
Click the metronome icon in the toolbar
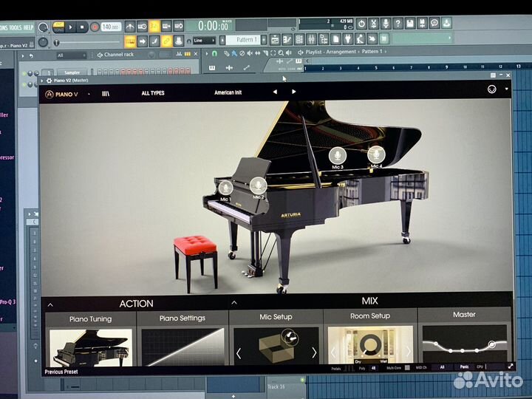[130, 26]
